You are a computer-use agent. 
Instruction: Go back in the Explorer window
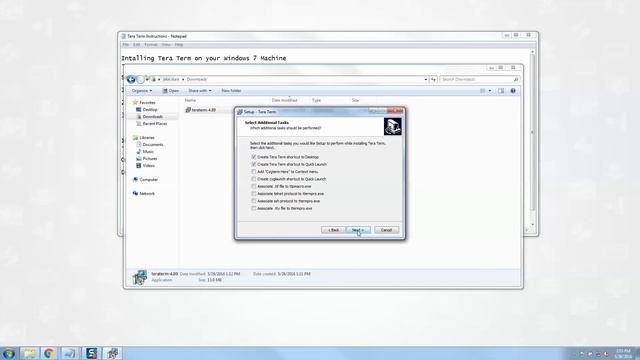[131, 79]
